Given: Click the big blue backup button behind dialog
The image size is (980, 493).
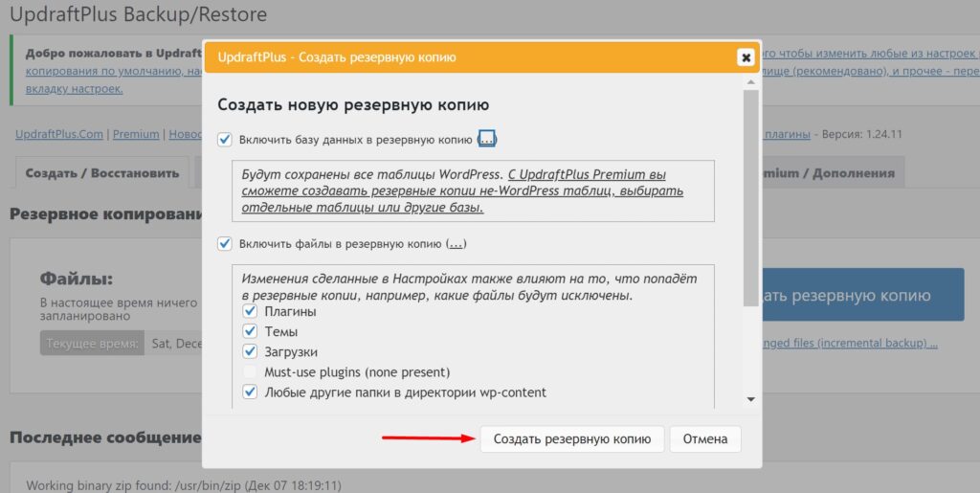Looking at the screenshot, I should 862,295.
